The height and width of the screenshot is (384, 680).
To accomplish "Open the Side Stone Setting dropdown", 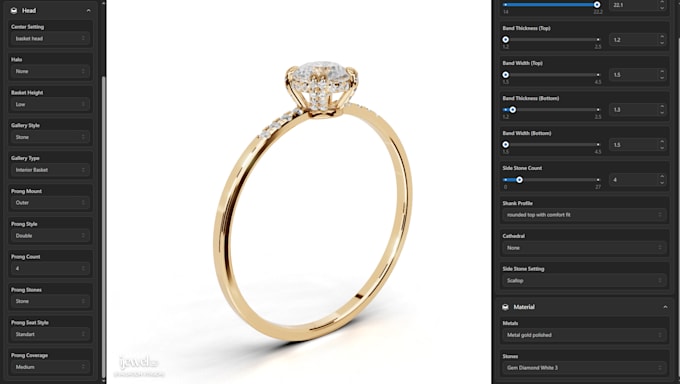I will coord(584,281).
